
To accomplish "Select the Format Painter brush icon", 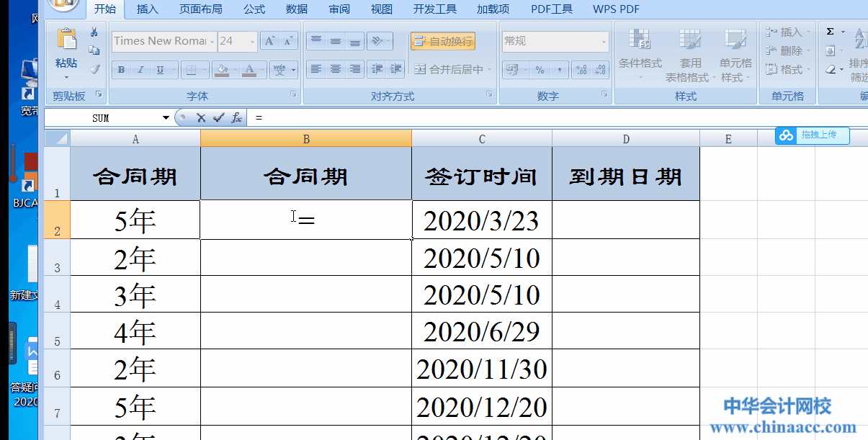I will pos(94,69).
